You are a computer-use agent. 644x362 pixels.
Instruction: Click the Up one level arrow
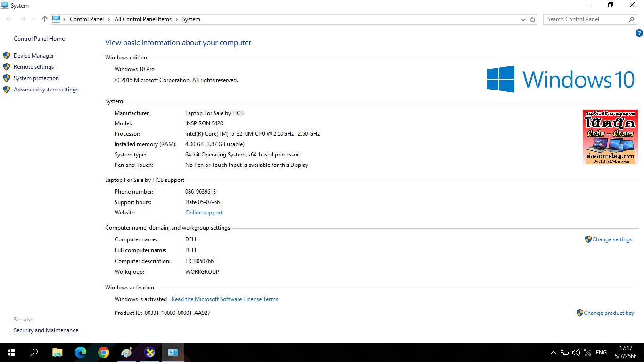[44, 19]
